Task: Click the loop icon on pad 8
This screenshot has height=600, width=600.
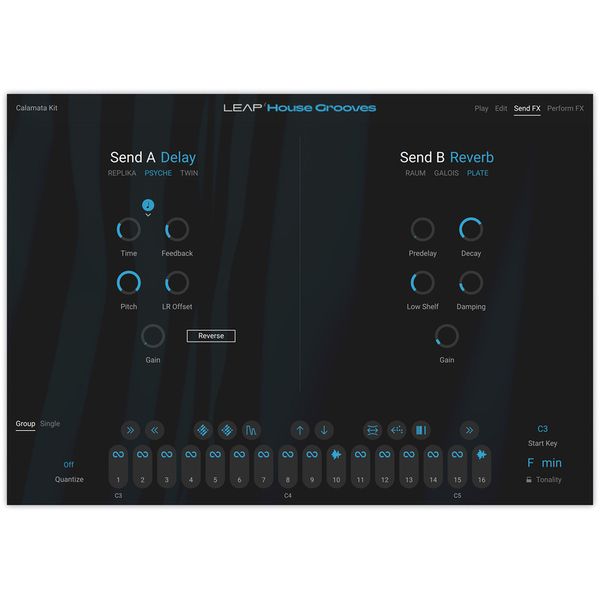Action: tap(288, 454)
